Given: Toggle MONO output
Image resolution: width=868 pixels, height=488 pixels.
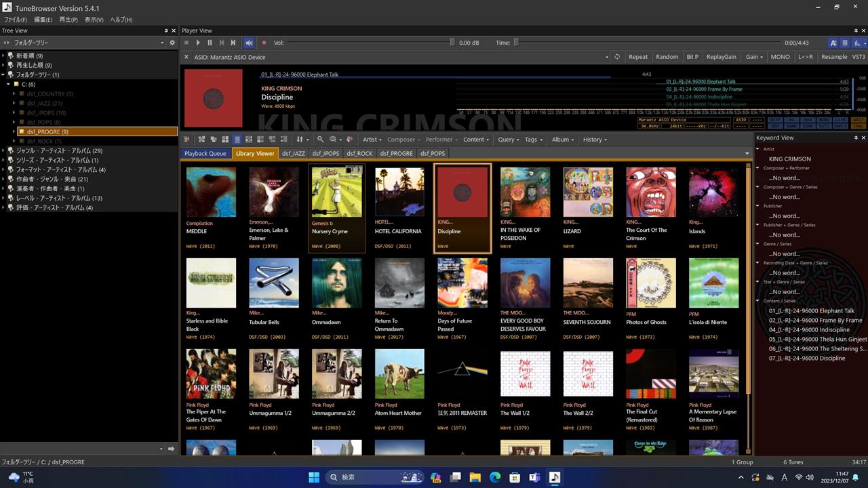Looking at the screenshot, I should (780, 57).
